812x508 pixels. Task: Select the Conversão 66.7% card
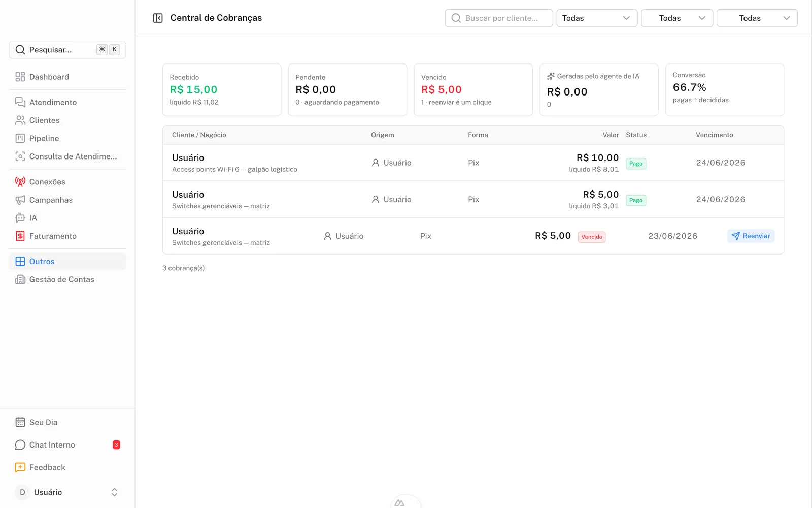tap(725, 90)
